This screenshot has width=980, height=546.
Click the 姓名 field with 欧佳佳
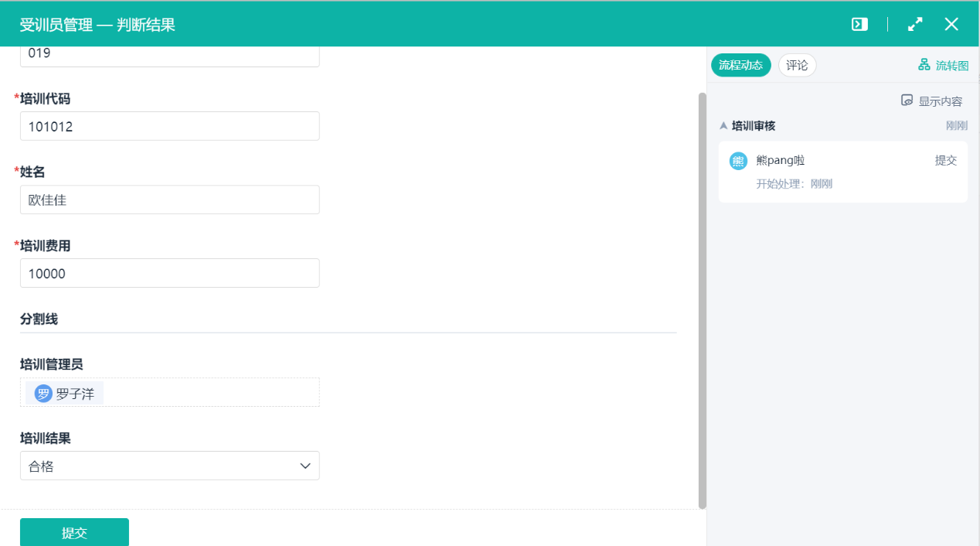[x=169, y=200]
